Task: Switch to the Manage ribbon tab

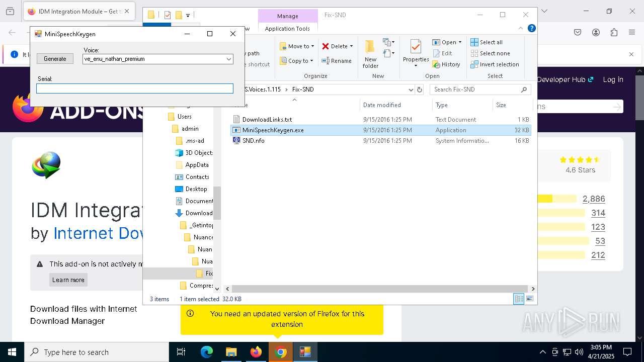Action: pyautogui.click(x=288, y=16)
